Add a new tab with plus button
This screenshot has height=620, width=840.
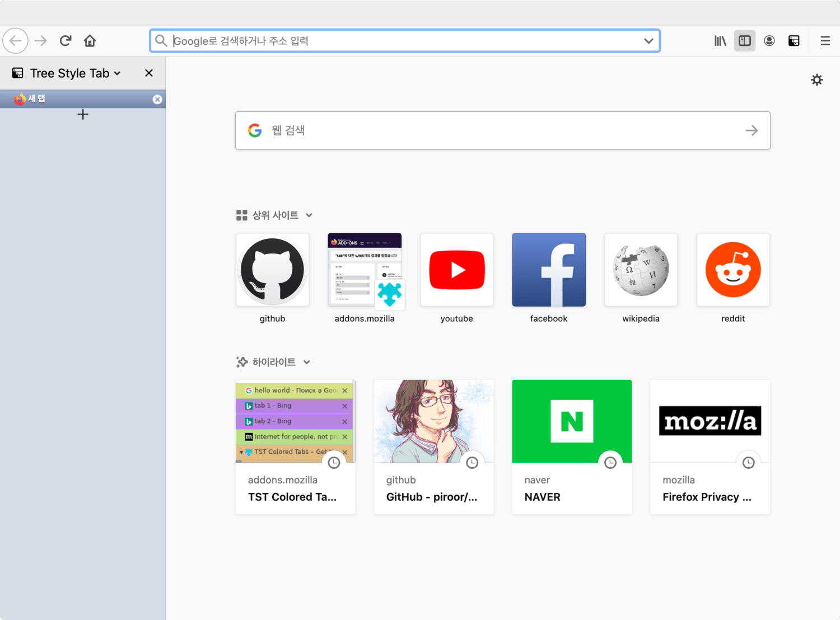click(83, 115)
